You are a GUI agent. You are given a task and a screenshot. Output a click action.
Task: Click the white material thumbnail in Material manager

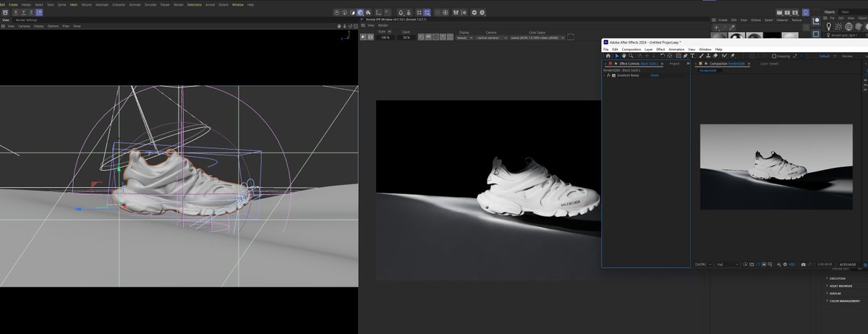[790, 35]
